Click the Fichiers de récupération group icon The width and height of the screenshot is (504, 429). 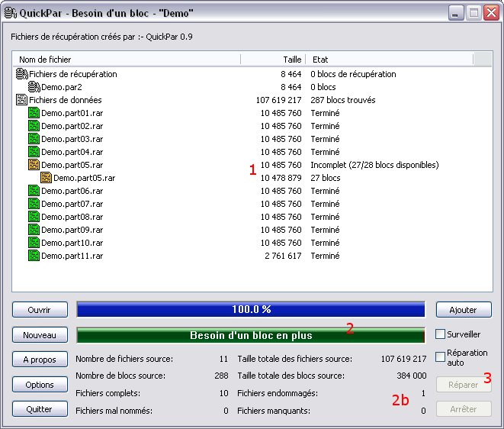point(22,74)
